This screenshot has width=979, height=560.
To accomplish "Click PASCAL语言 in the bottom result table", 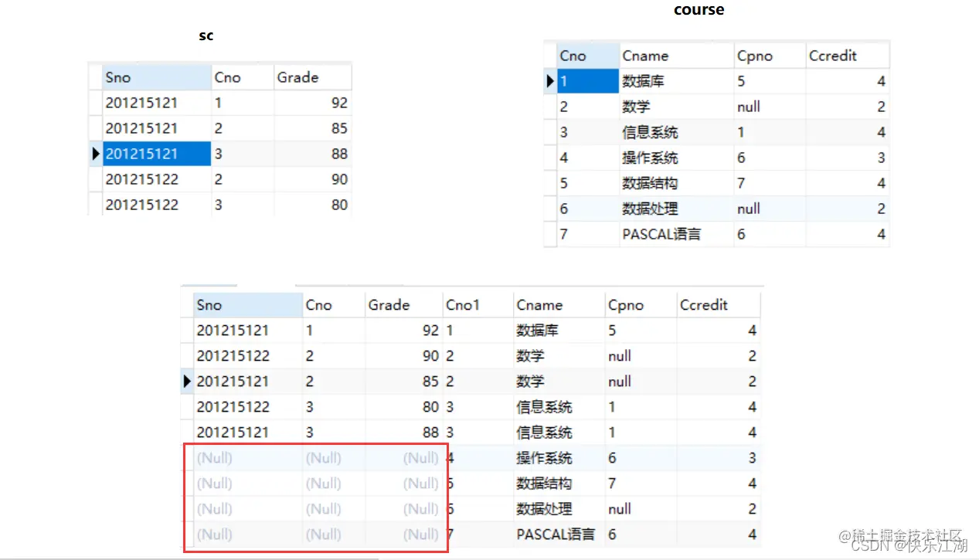I will click(x=559, y=534).
